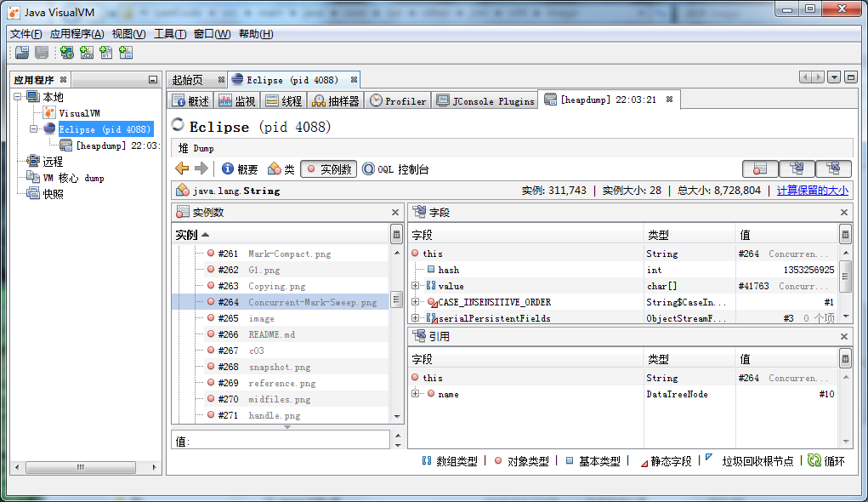Select the VisualVM tree node
This screenshot has width=868, height=502.
tap(79, 113)
